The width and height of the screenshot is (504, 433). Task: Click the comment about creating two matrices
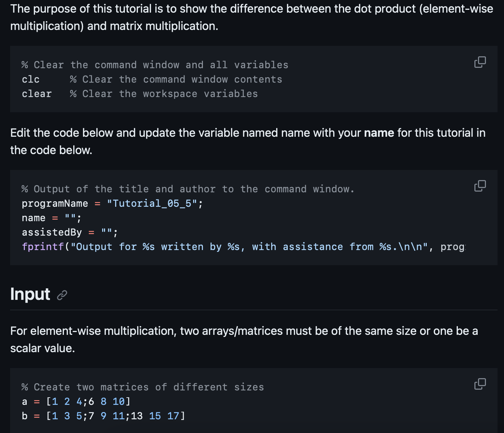pos(143,387)
